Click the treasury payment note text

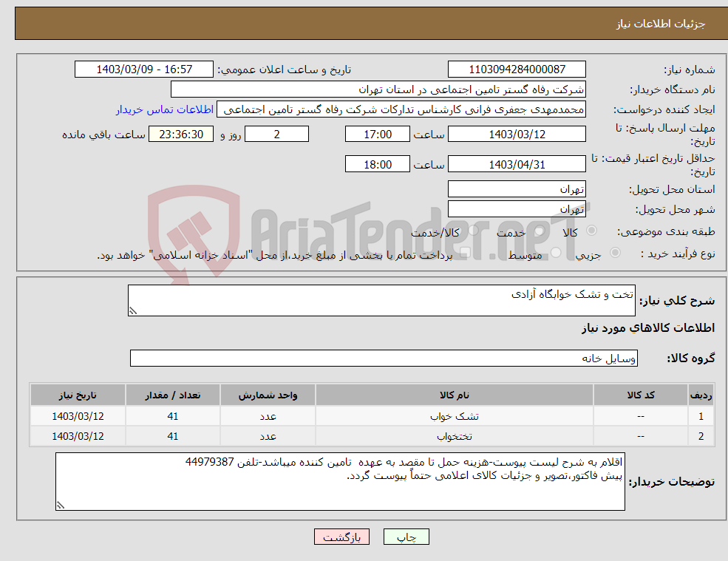(x=274, y=255)
